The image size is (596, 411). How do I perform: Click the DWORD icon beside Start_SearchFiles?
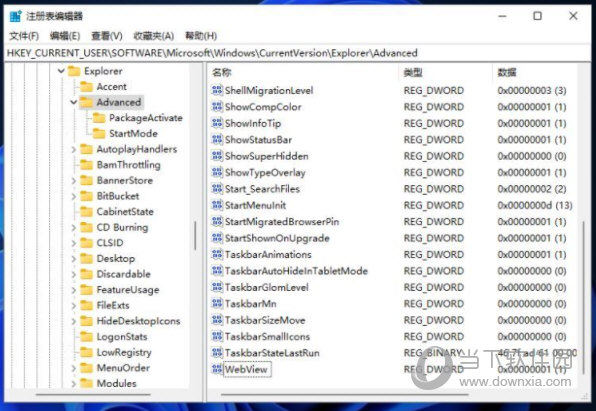click(x=217, y=189)
